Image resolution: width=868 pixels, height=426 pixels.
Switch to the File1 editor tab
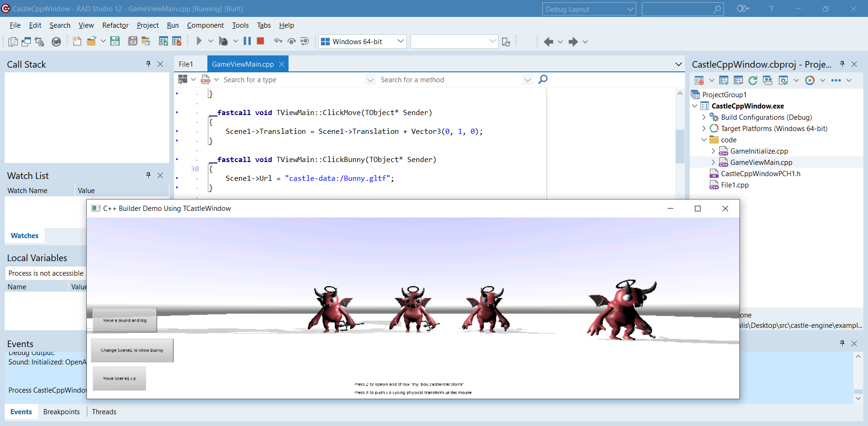click(186, 64)
